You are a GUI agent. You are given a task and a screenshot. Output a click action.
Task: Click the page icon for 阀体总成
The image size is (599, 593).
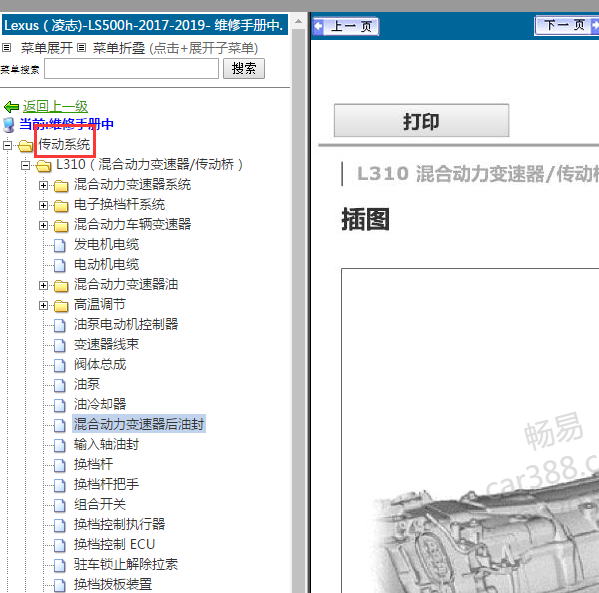[x=60, y=365]
